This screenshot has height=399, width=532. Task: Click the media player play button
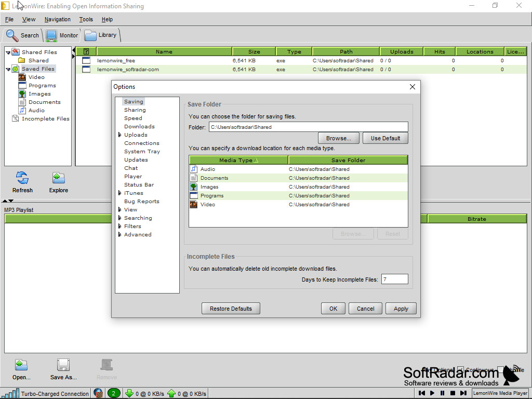(432, 393)
